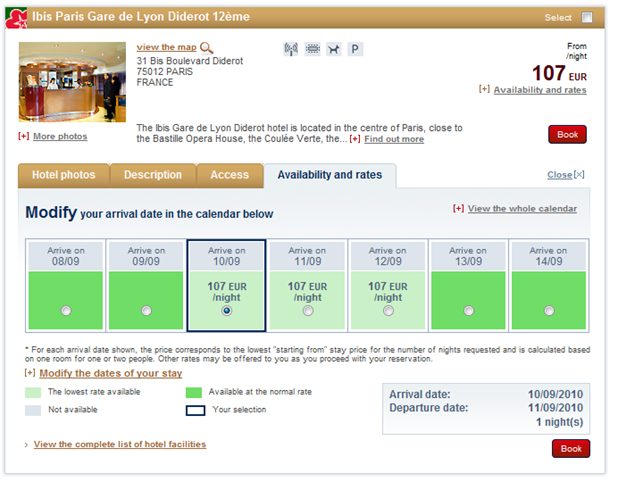
Task: Select arrival radio button for 12/09
Action: [388, 311]
